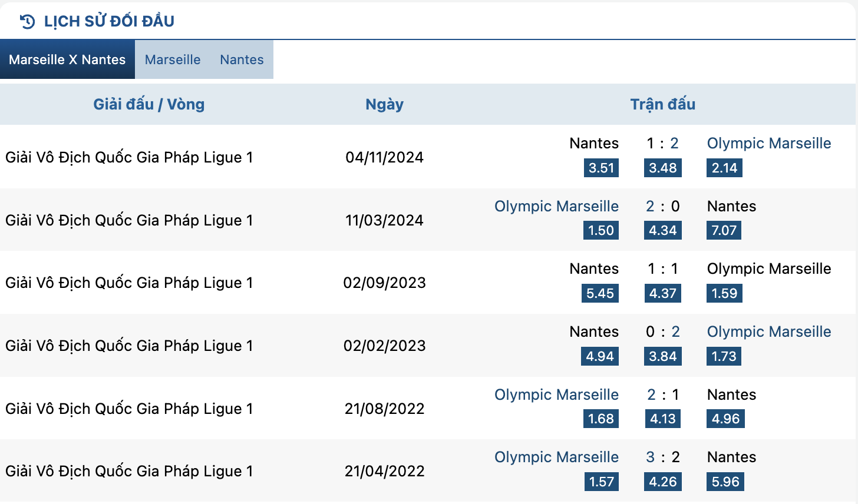Click Ligue 1 league name in 04/11/2024 row
Viewport: 858px width, 504px height.
tap(129, 157)
